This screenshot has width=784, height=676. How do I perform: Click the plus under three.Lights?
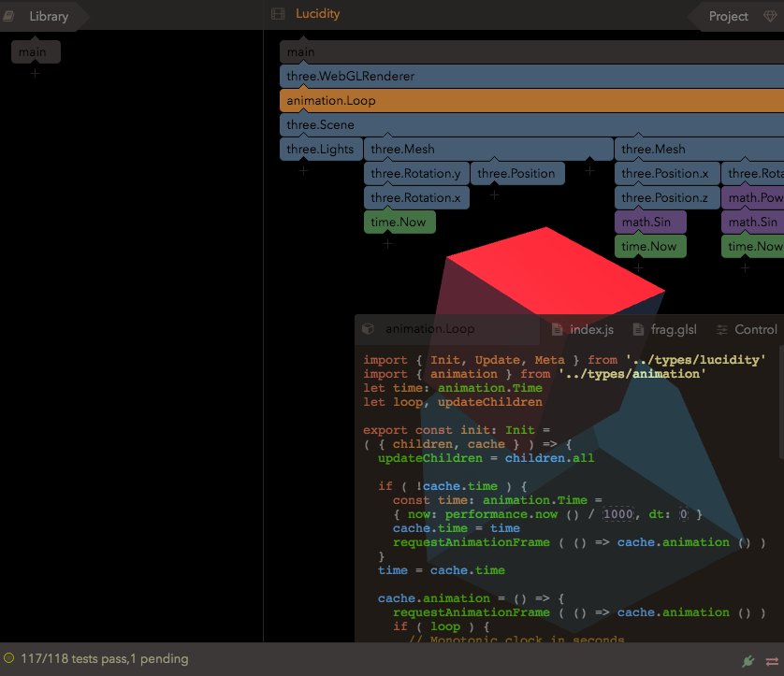[x=303, y=171]
